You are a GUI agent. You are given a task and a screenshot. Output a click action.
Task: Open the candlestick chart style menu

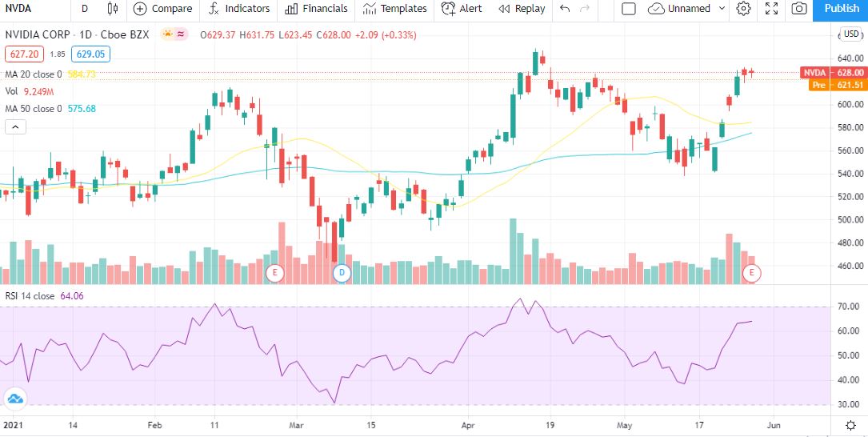(x=113, y=8)
